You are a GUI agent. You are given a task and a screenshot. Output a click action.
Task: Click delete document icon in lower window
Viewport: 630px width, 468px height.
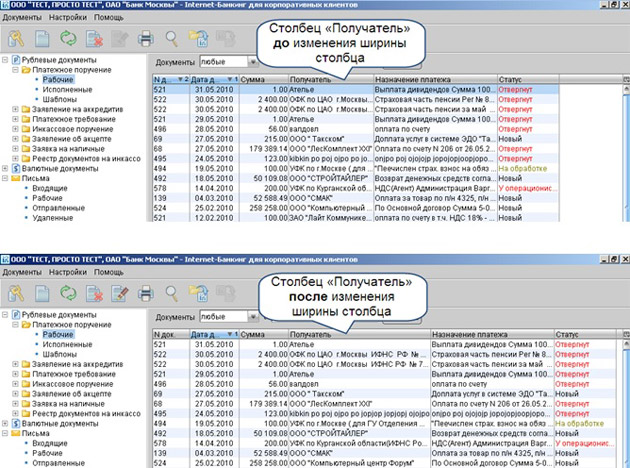point(94,294)
